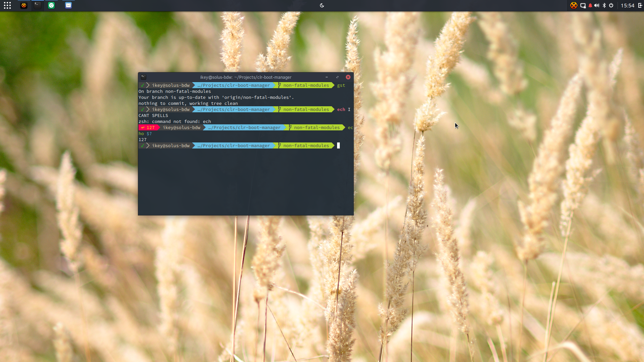The height and width of the screenshot is (362, 644).
Task: Show notifications via the red bell
Action: tap(590, 5)
